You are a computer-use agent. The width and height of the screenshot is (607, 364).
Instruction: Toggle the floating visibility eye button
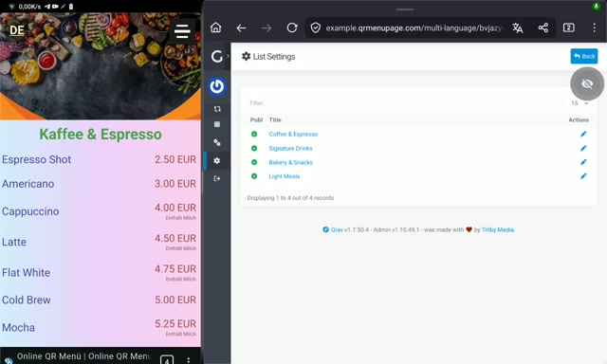587,83
